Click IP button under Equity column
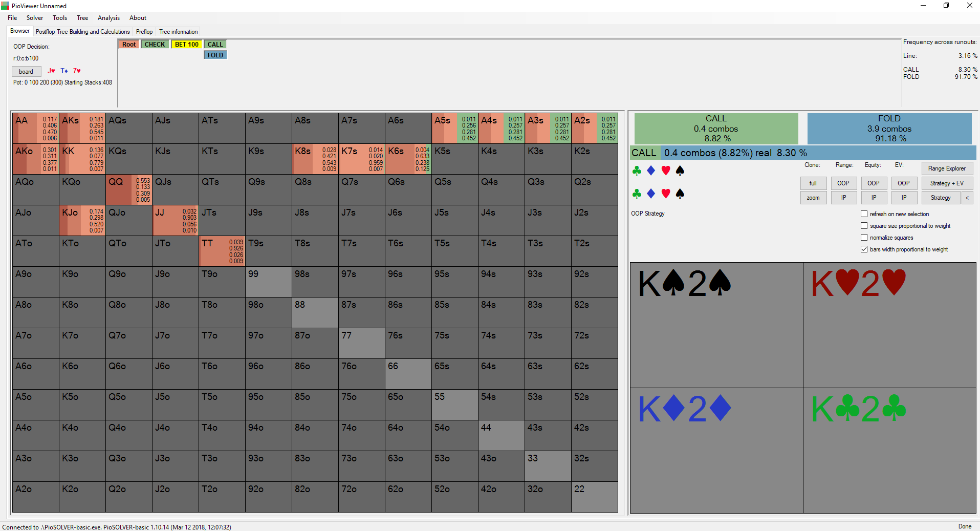Screen dimensions: 980x531 874,198
